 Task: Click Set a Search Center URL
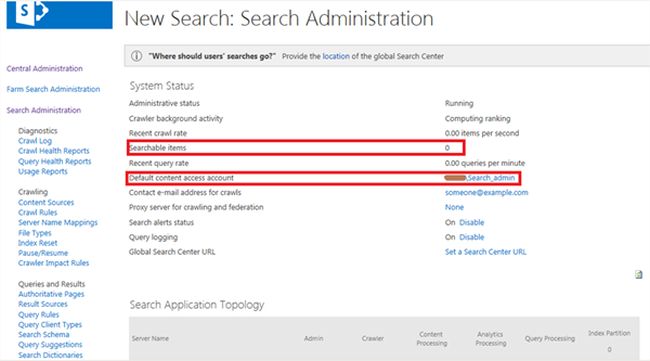pos(485,252)
